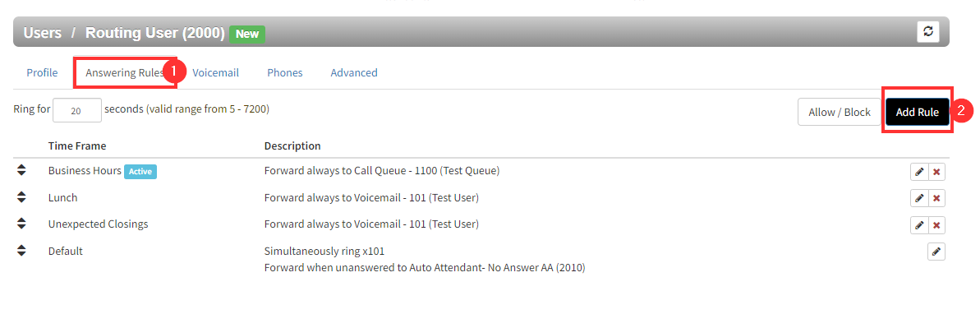The height and width of the screenshot is (314, 980).
Task: Click the refresh icon in Users header
Action: [x=928, y=32]
